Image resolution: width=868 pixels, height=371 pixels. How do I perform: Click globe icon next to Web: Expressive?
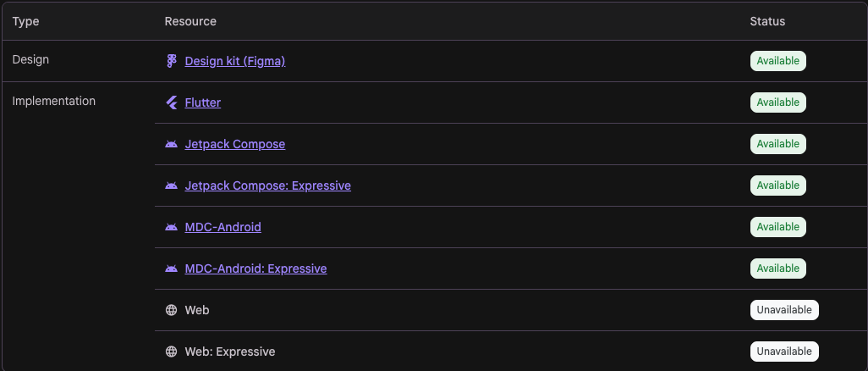171,352
